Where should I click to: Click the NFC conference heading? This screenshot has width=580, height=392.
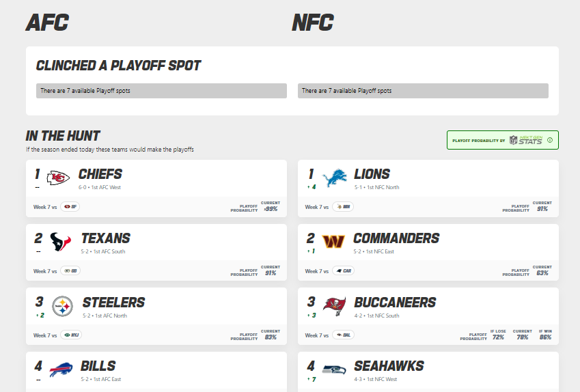(313, 23)
